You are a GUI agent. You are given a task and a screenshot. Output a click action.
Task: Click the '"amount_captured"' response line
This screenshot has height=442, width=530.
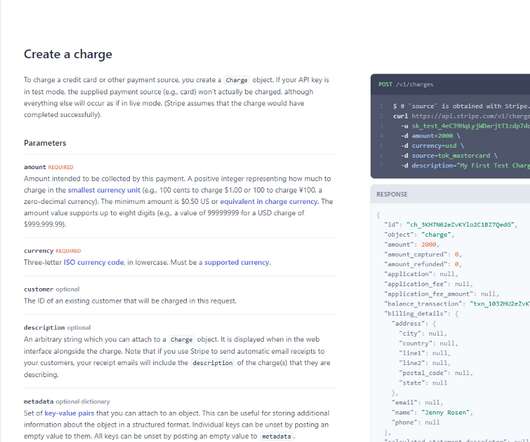point(423,254)
